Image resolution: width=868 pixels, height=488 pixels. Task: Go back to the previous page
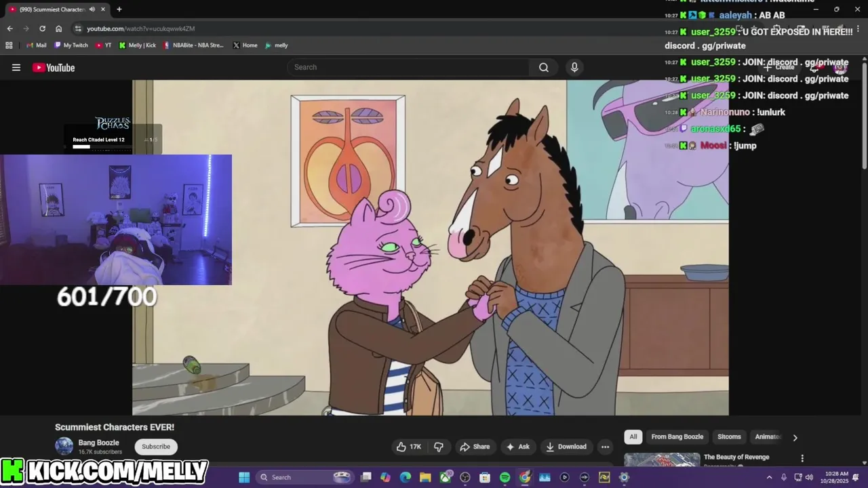[9, 28]
